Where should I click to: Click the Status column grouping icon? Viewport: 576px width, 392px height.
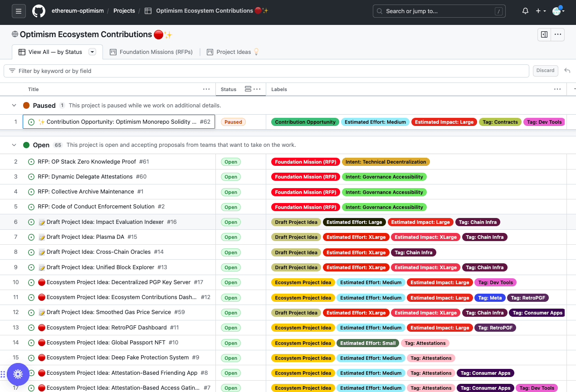[x=248, y=89]
